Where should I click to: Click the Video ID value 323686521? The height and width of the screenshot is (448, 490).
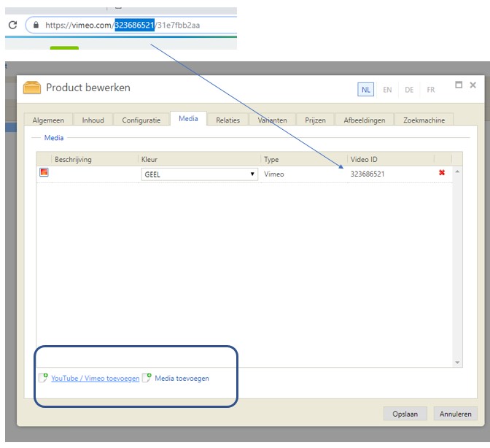coord(367,174)
